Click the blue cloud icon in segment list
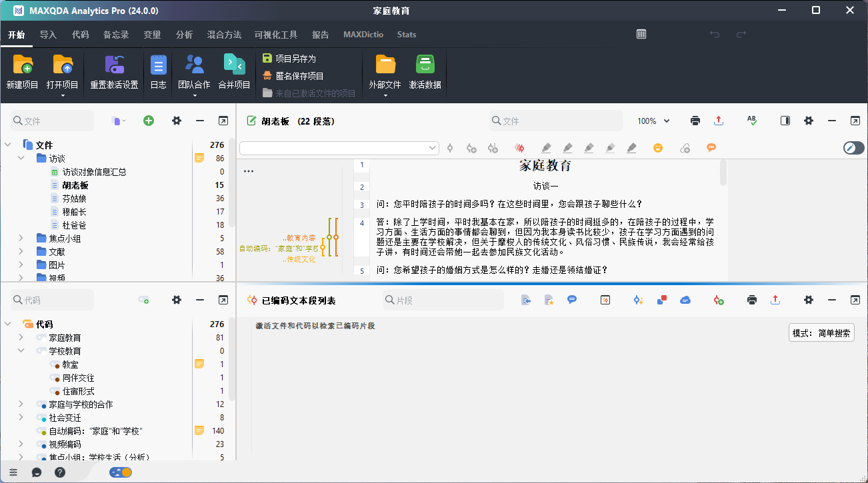 point(685,300)
